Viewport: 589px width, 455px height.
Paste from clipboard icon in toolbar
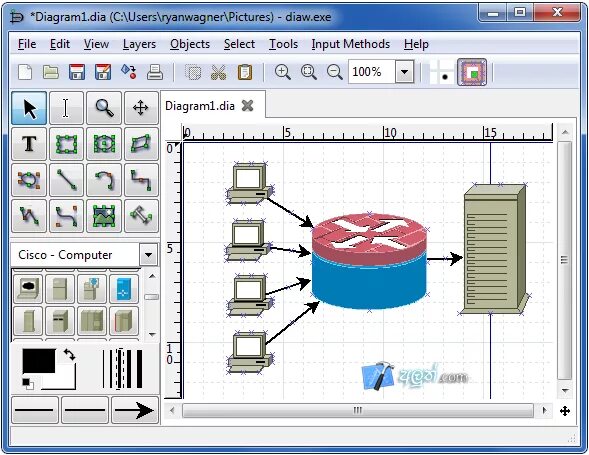(x=245, y=72)
